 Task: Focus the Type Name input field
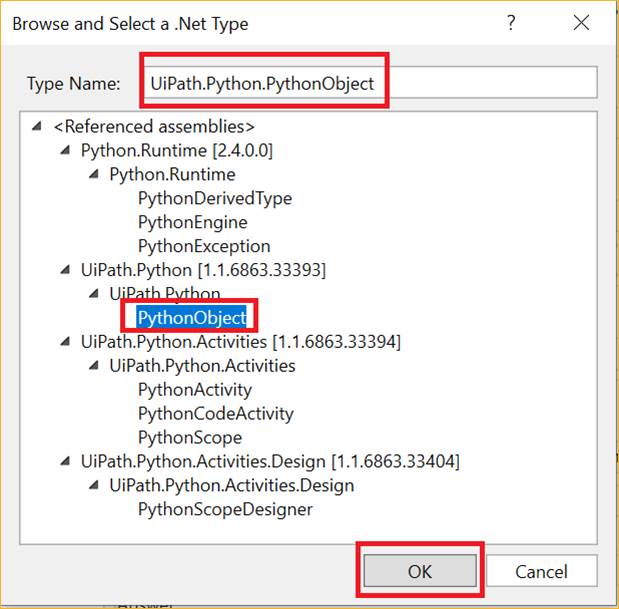pyautogui.click(x=370, y=82)
